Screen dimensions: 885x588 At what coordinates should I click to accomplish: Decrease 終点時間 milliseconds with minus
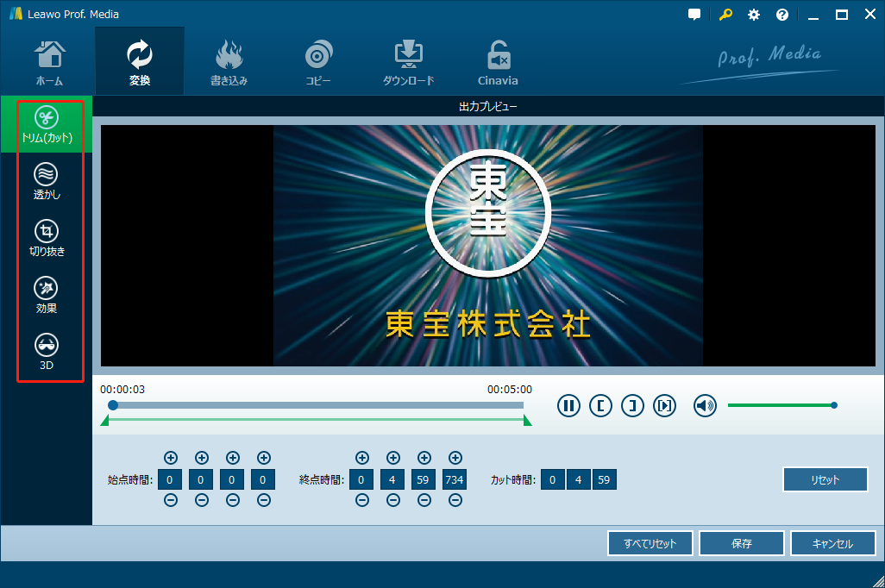(455, 500)
